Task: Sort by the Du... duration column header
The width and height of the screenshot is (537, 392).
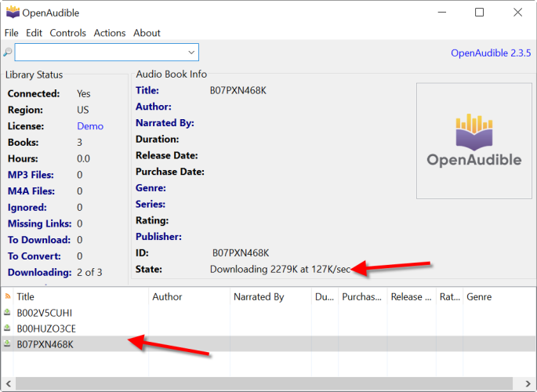Action: pyautogui.click(x=325, y=297)
